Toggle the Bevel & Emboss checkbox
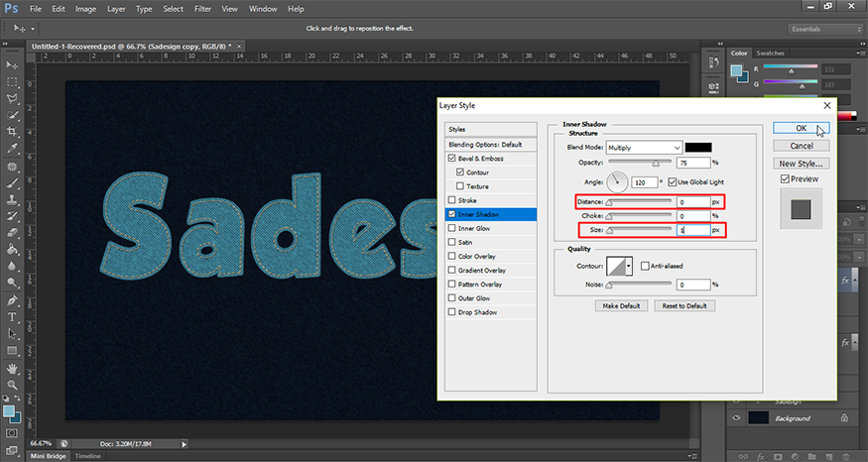Image resolution: width=868 pixels, height=462 pixels. (x=451, y=159)
